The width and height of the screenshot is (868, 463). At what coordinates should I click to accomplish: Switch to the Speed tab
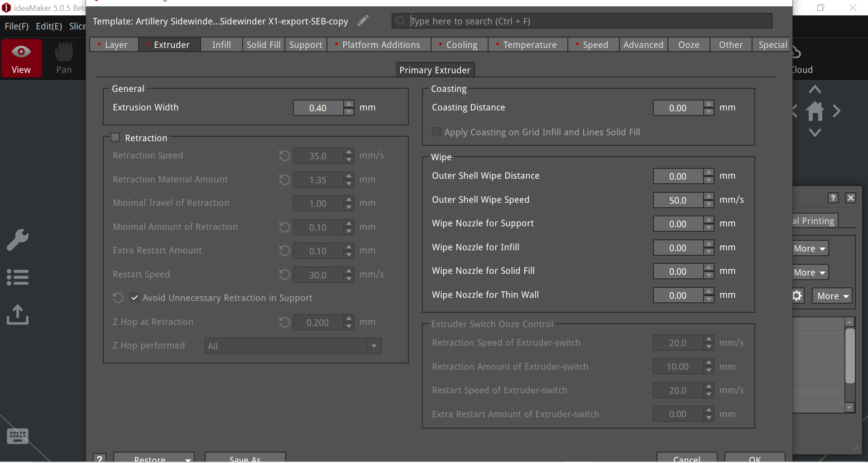coord(594,45)
